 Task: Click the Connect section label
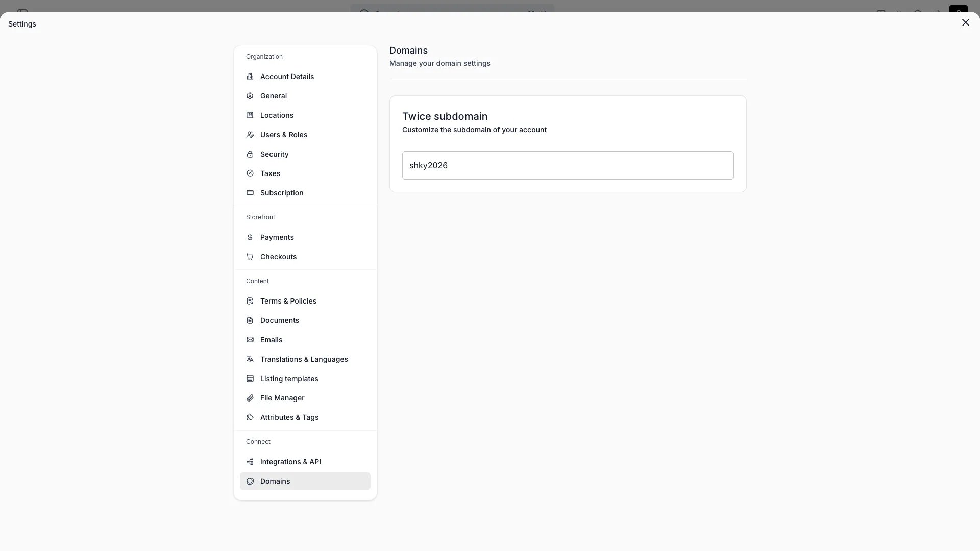pos(258,442)
